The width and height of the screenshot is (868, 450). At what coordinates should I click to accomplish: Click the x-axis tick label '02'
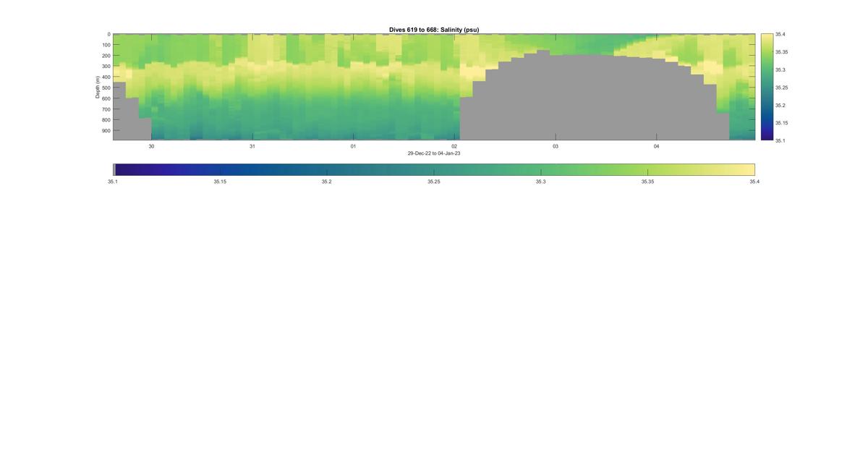coord(454,146)
